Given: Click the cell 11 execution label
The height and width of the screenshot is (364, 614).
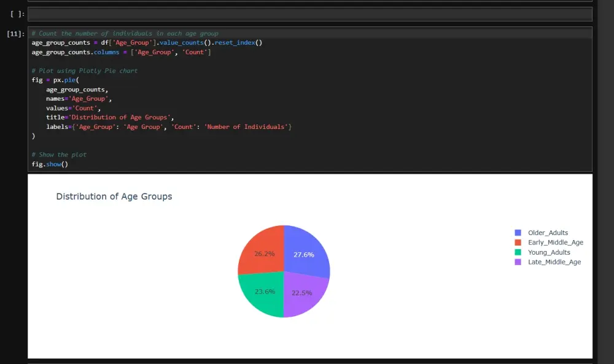Looking at the screenshot, I should pyautogui.click(x=16, y=34).
